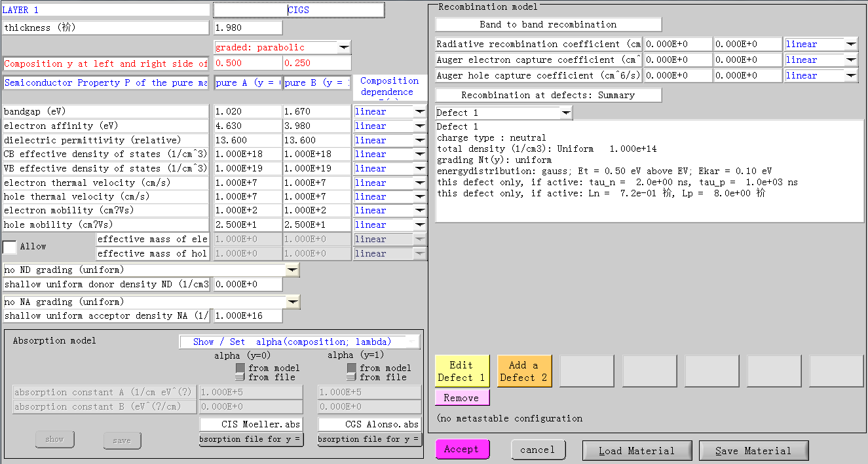868x464 pixels.
Task: Toggle alpha (y=1) from model/file switch
Action: (x=352, y=372)
